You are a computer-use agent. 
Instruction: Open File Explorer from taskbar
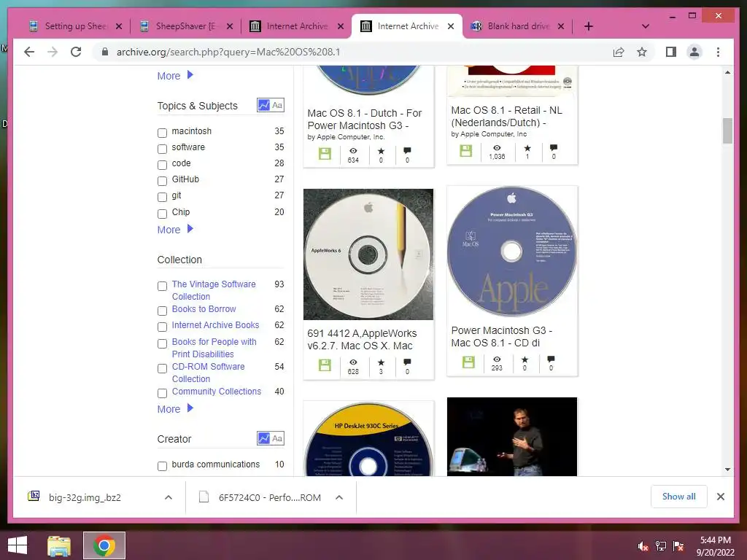[59, 545]
